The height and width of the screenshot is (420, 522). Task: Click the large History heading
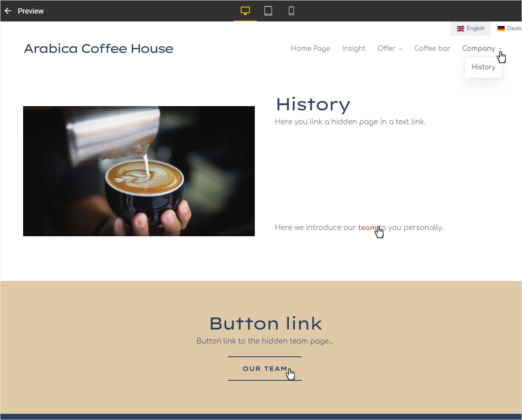coord(313,104)
